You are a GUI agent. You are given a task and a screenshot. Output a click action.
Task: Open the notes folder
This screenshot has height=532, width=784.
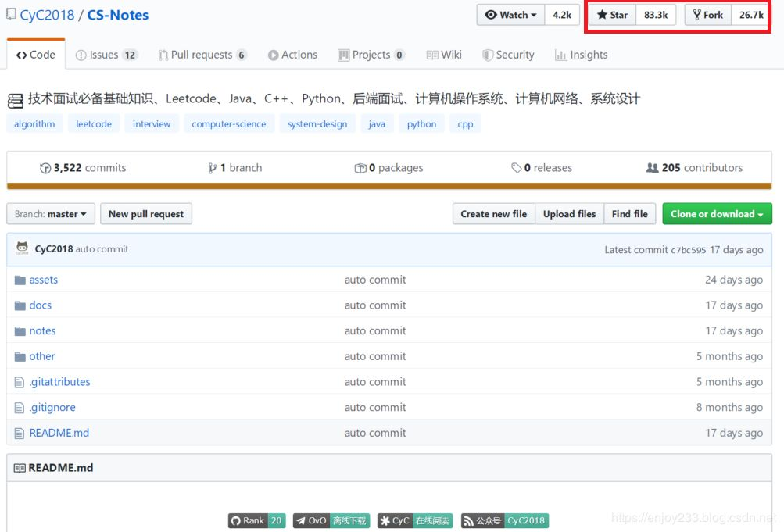pos(42,330)
